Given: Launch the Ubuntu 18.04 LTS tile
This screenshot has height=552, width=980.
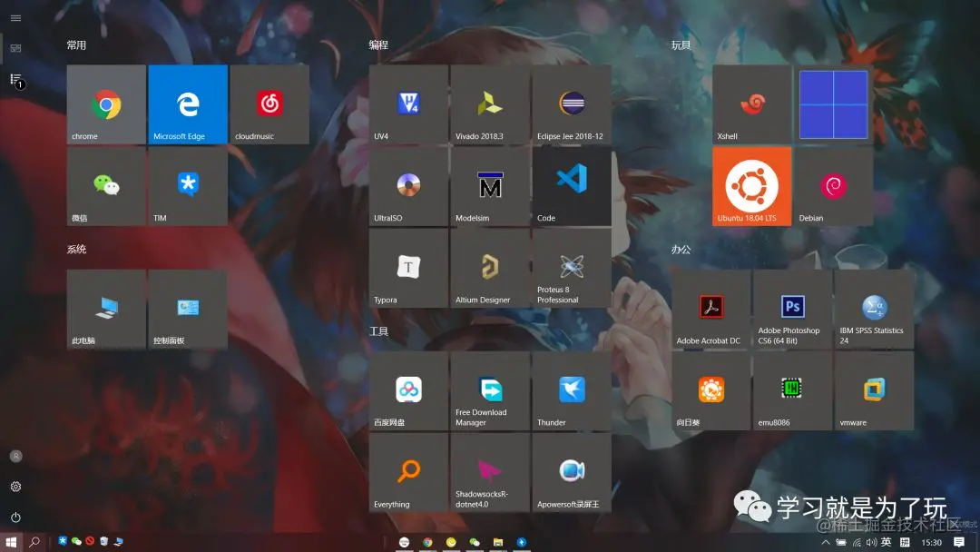Looking at the screenshot, I should click(752, 186).
